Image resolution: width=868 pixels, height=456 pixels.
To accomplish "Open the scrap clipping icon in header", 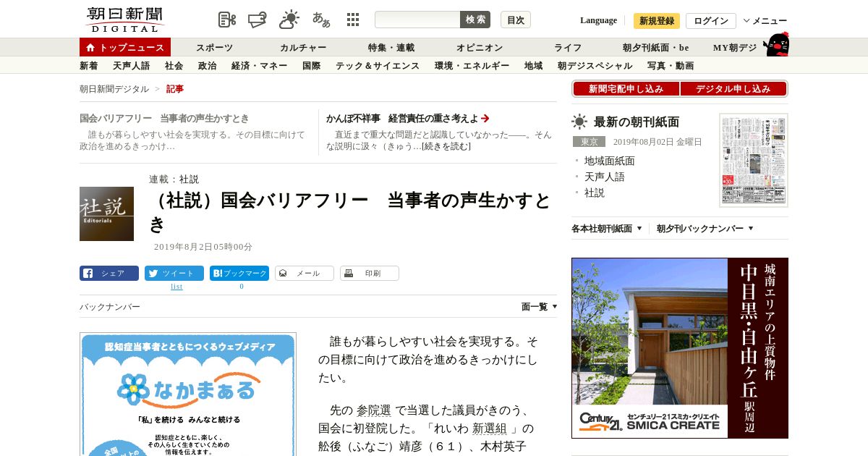I will (227, 20).
